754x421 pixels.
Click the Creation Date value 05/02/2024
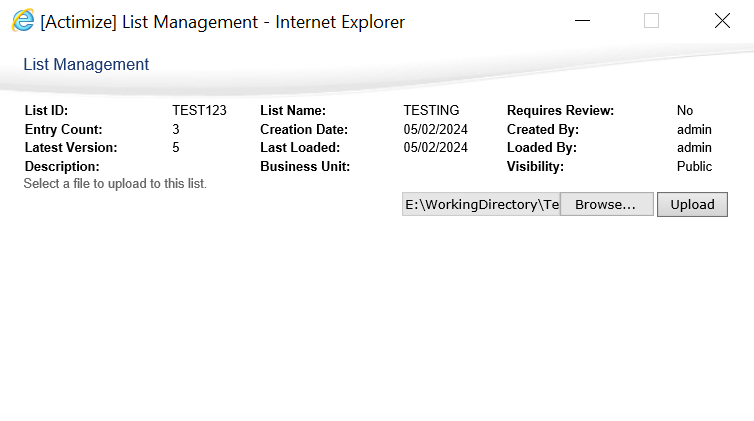click(436, 129)
